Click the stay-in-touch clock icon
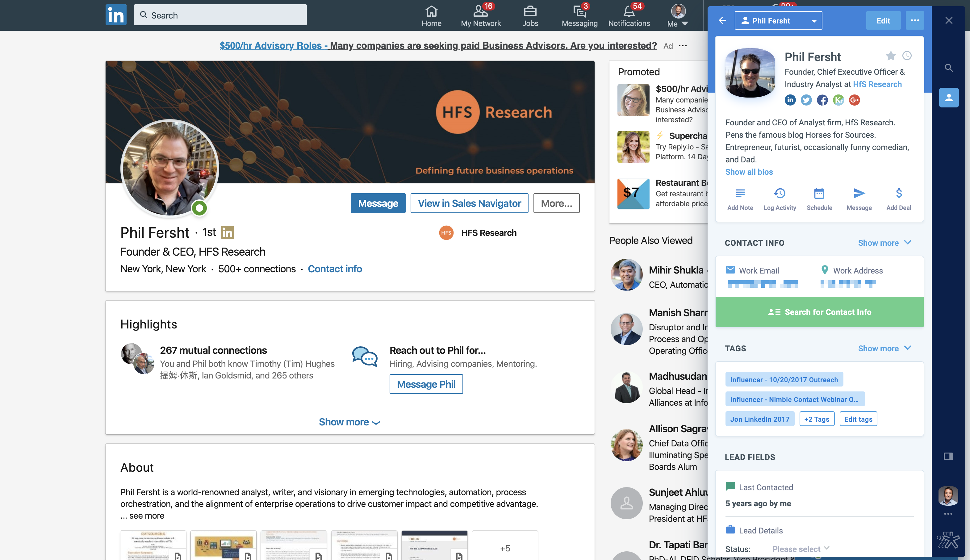This screenshot has height=560, width=970. pos(907,56)
